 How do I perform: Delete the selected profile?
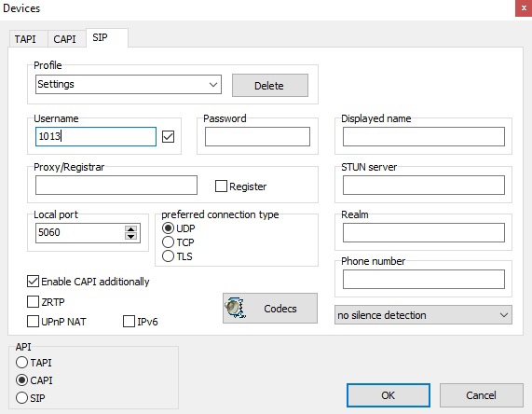(x=270, y=85)
